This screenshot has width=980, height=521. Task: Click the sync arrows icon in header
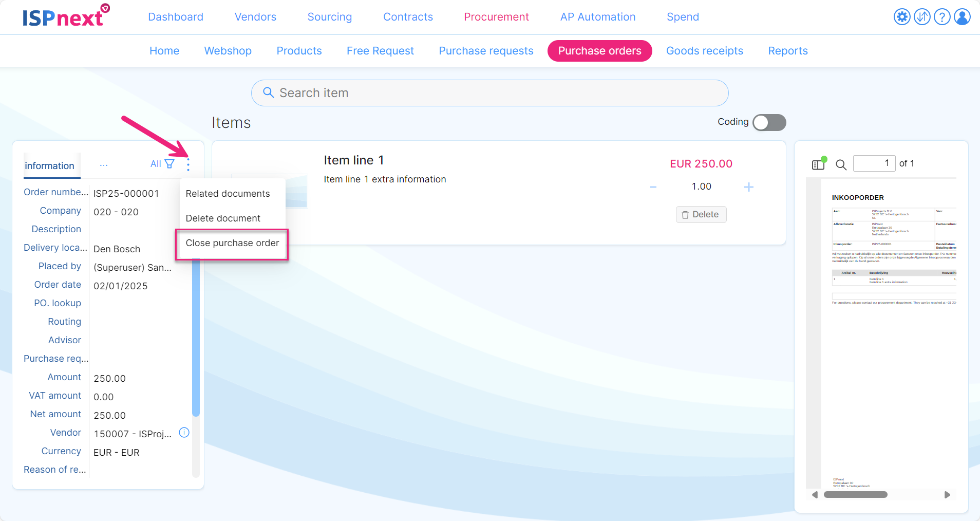click(x=922, y=17)
